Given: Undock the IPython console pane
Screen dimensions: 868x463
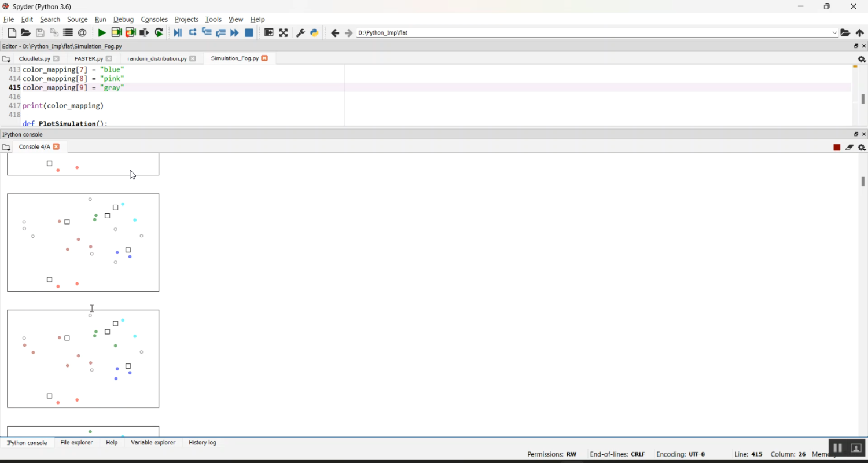Looking at the screenshot, I should click(856, 134).
